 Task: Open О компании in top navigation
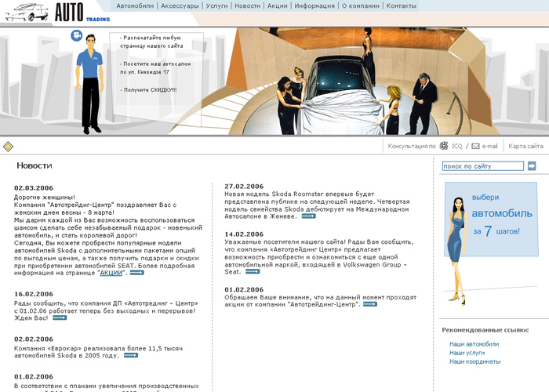[x=360, y=6]
